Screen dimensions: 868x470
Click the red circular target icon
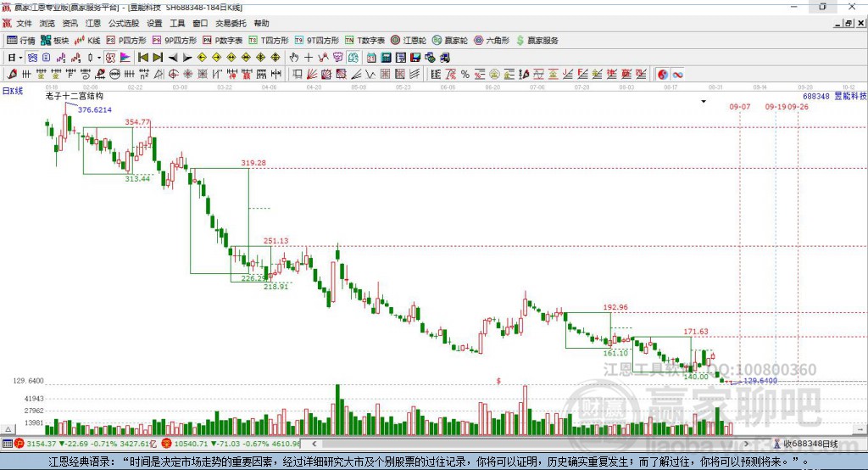173,74
